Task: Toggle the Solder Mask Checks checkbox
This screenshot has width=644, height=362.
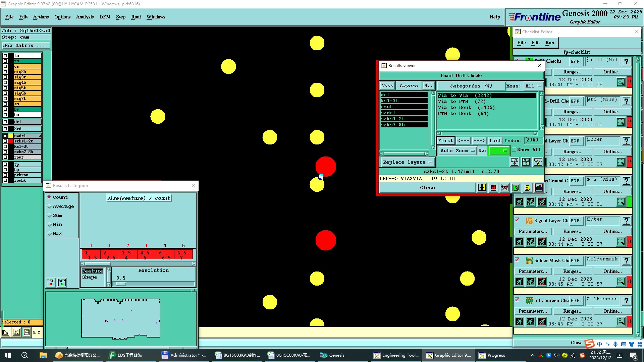Action: [x=517, y=260]
